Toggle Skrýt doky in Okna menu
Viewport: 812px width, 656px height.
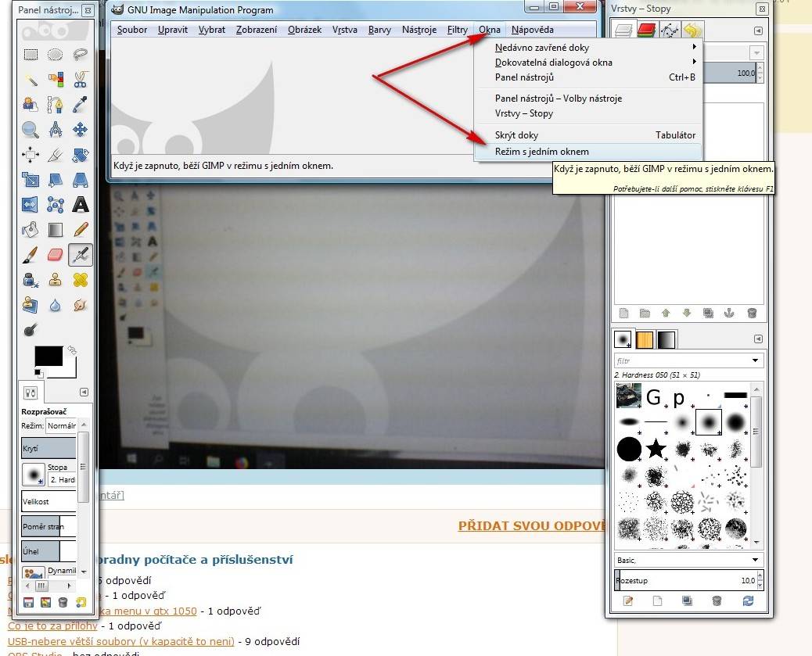pyautogui.click(x=587, y=135)
